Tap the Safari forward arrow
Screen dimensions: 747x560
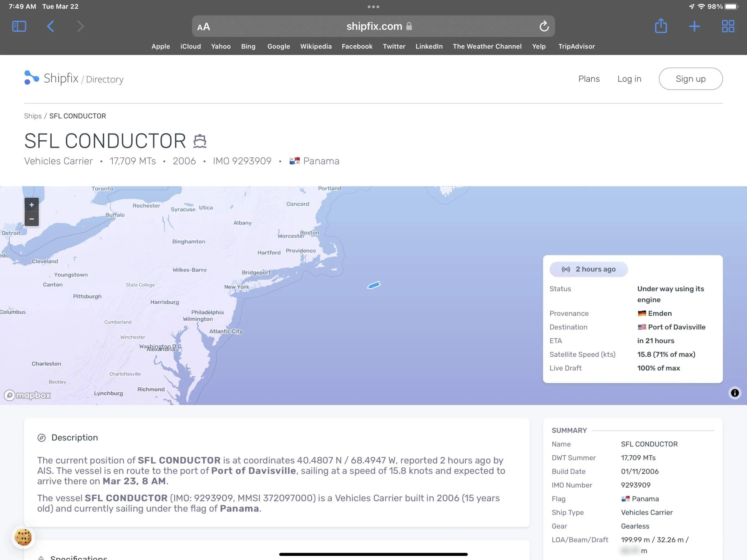click(80, 26)
